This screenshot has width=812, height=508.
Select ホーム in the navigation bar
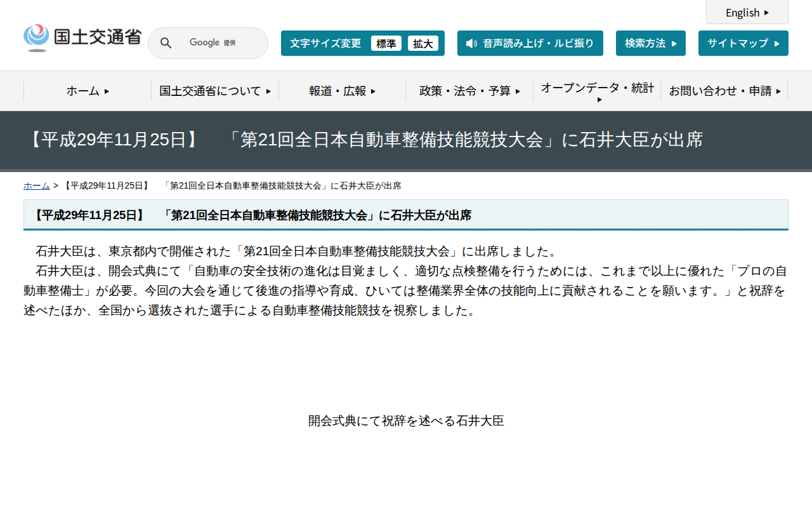(x=84, y=91)
